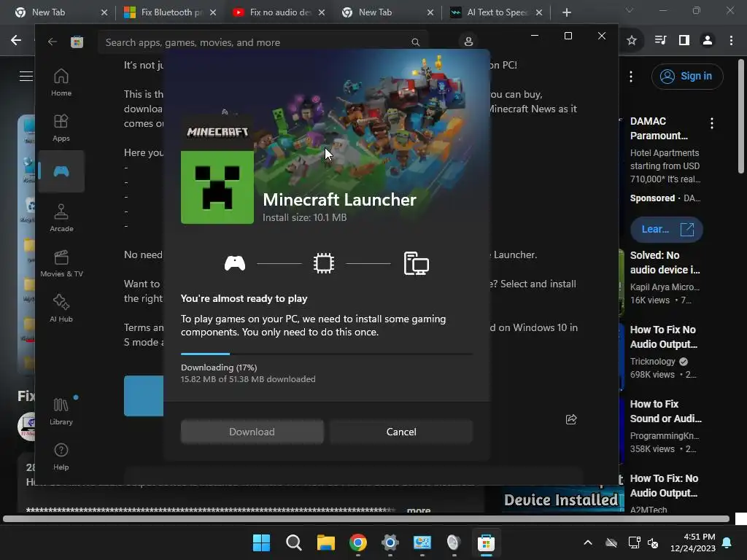
Task: Open DAMAC ad options menu
Action: (x=712, y=123)
